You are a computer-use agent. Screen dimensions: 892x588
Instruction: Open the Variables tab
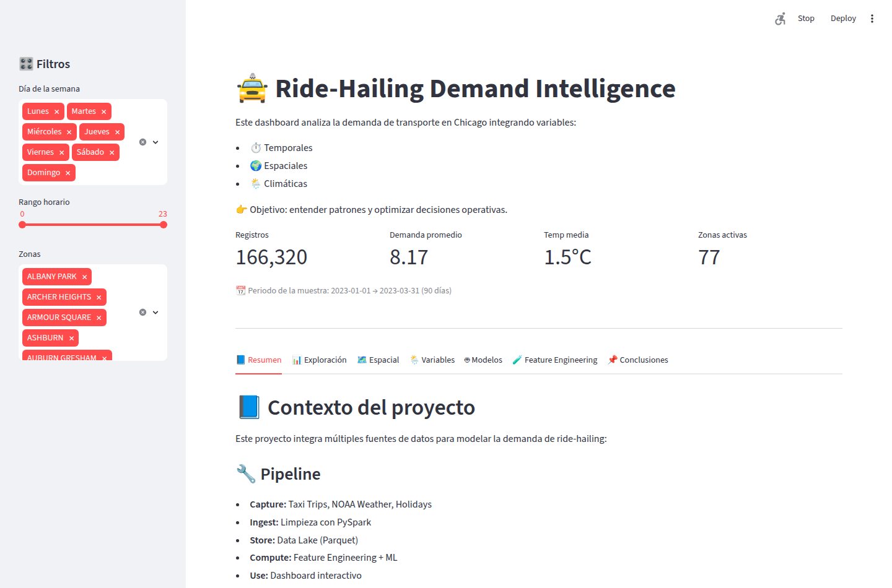pyautogui.click(x=432, y=360)
